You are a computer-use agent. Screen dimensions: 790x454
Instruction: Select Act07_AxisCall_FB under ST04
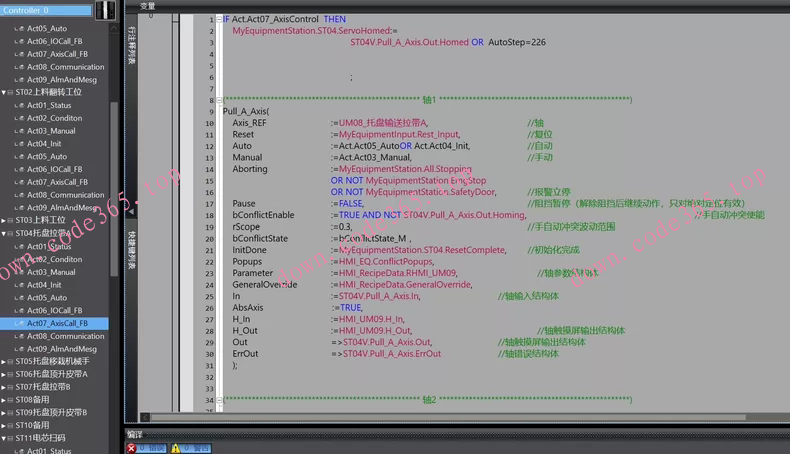(x=57, y=323)
